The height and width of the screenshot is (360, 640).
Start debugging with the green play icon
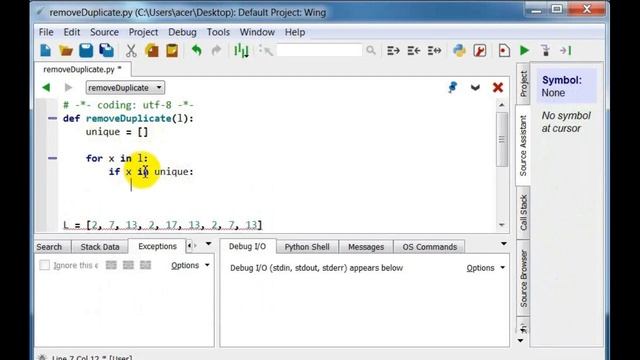coord(524,51)
